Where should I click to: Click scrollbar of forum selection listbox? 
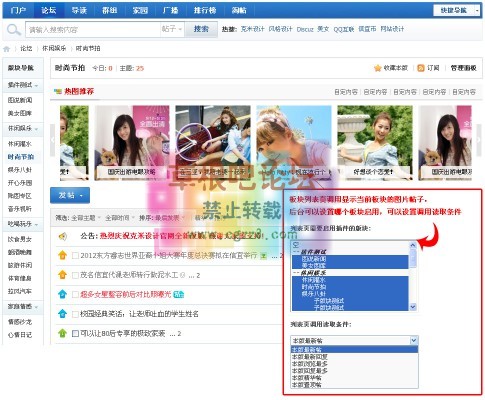413,276
